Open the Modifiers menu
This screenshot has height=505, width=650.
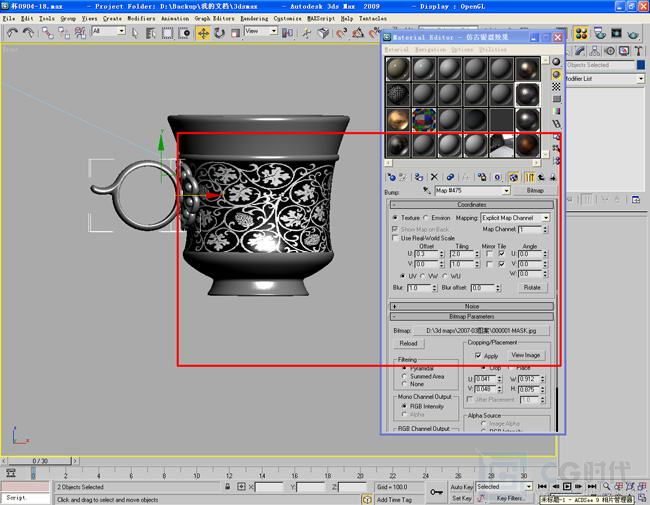click(141, 19)
